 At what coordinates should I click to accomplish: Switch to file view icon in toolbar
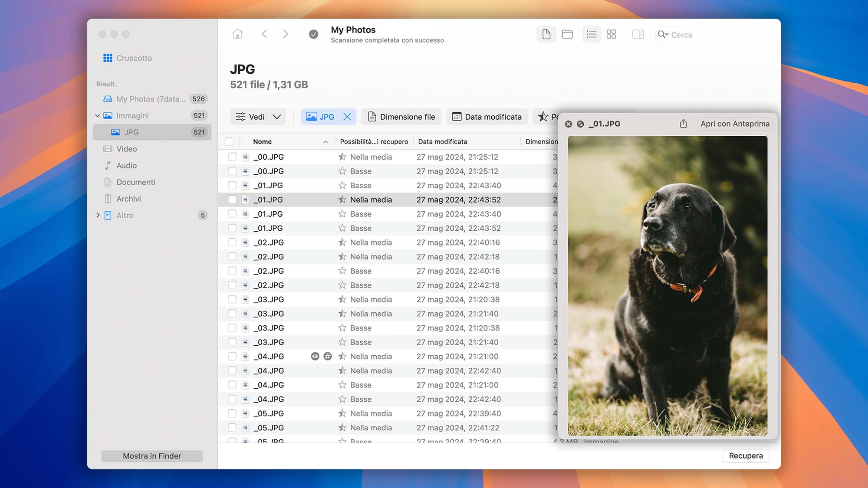coord(546,34)
